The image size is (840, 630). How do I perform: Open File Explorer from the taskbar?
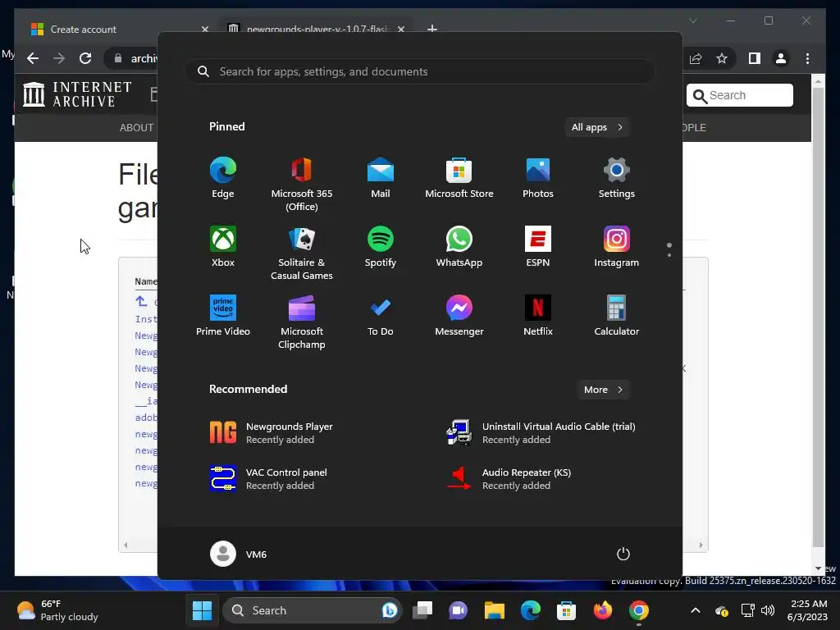(x=495, y=610)
